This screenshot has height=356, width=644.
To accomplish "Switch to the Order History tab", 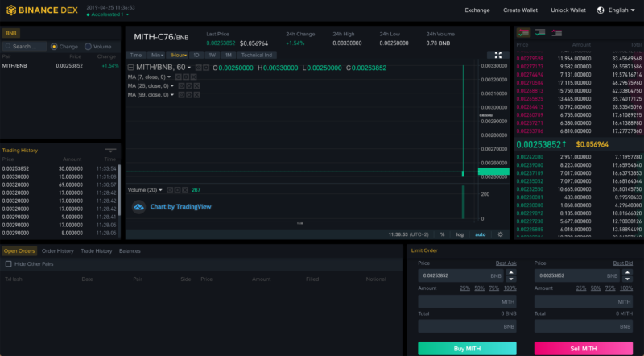I will pyautogui.click(x=57, y=250).
